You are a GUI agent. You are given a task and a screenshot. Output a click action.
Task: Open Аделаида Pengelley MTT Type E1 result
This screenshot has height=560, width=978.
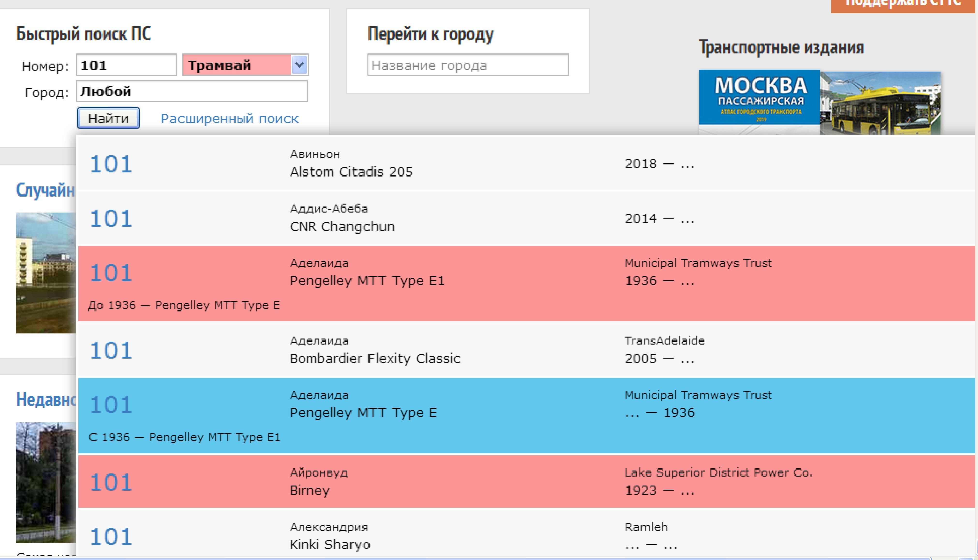tap(367, 280)
